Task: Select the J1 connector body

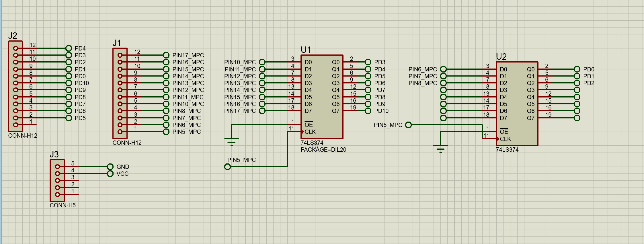Action: point(120,93)
